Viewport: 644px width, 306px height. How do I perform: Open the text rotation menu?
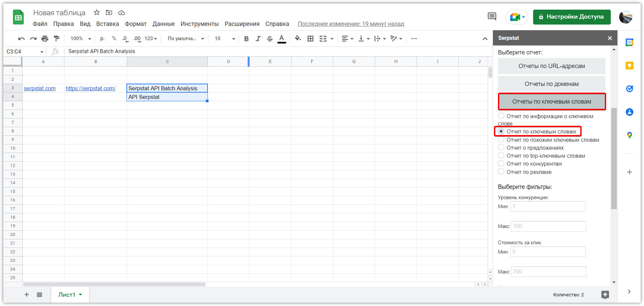(396, 39)
